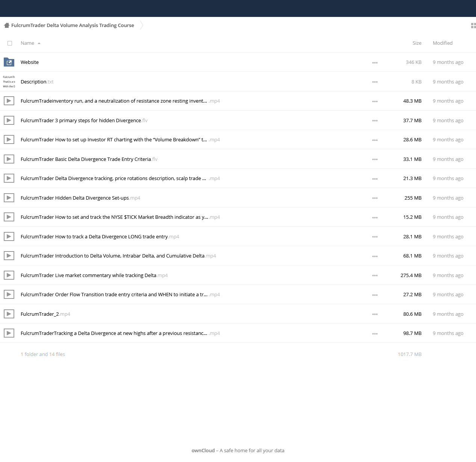Viewport: 476px width, 462px height.
Task: Open 'FulcrumTraderTracking a Delta Divergence at new highs' name
Action: click(x=120, y=333)
